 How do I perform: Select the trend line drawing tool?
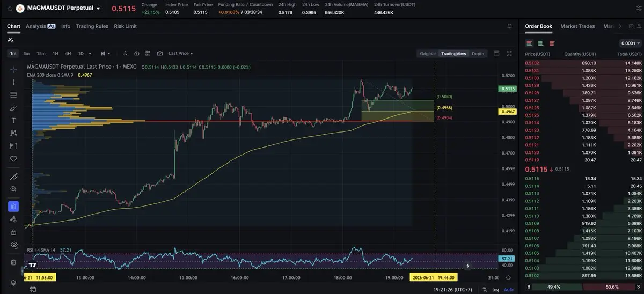[13, 82]
